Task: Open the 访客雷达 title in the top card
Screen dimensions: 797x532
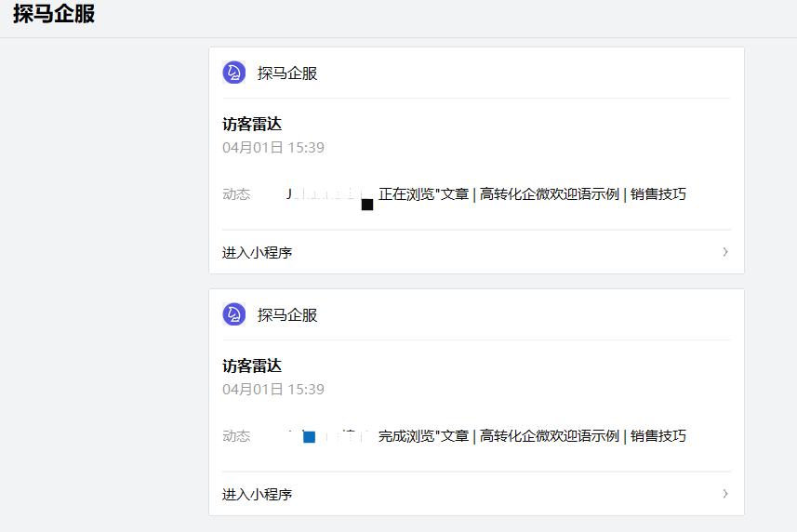Action: coord(252,124)
